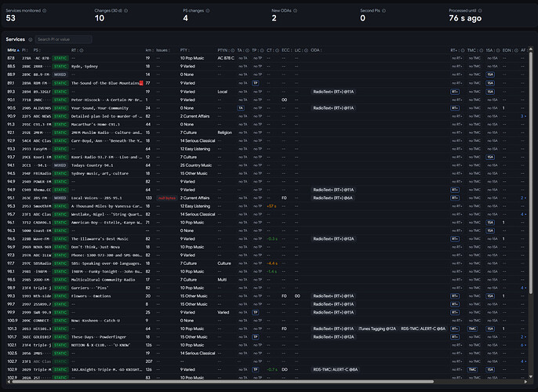Show info for the 15A column
Viewport: 538px width, 392px height.
(x=498, y=50)
